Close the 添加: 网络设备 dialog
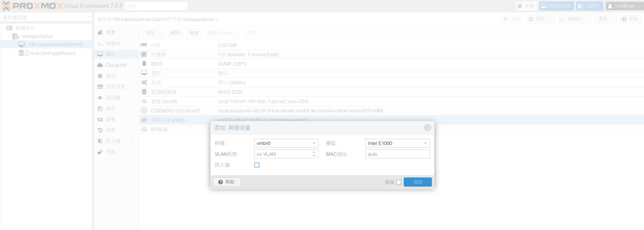Image resolution: width=644 pixels, height=230 pixels. click(x=427, y=128)
